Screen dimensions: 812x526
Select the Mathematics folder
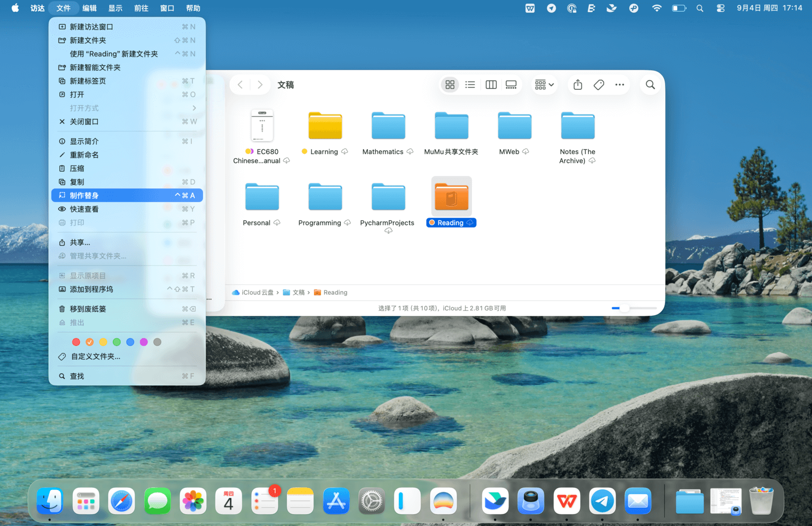(388, 126)
